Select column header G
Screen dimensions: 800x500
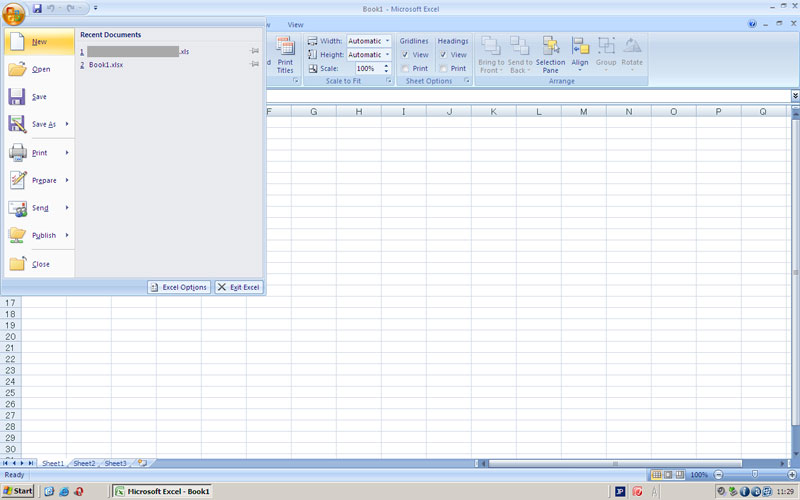click(x=313, y=111)
